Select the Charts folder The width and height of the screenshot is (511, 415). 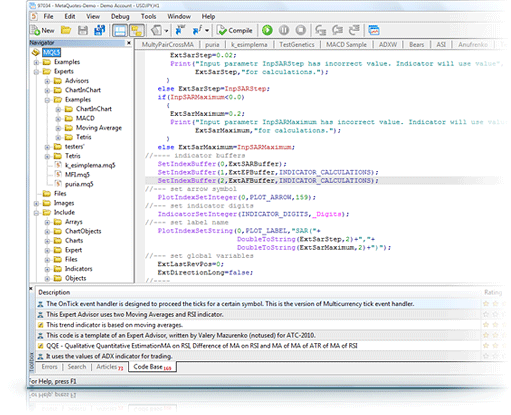click(74, 240)
